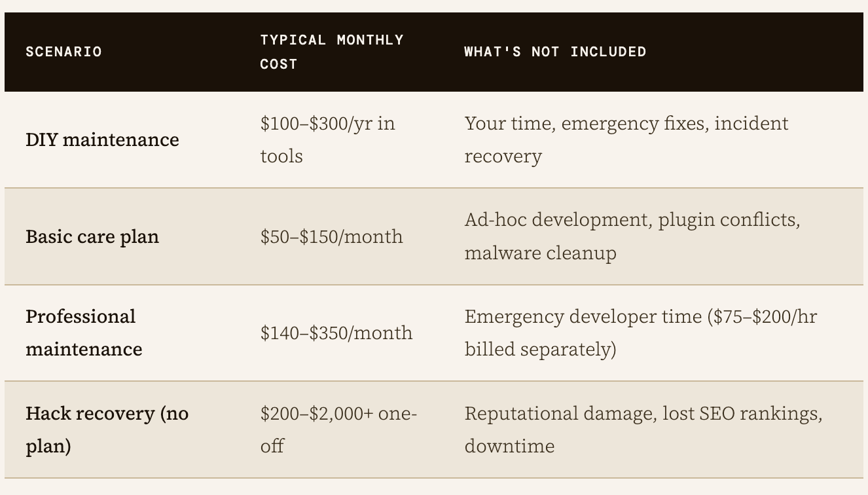Click the $100–$300/yr in tools cost
This screenshot has width=868, height=495.
coord(327,139)
